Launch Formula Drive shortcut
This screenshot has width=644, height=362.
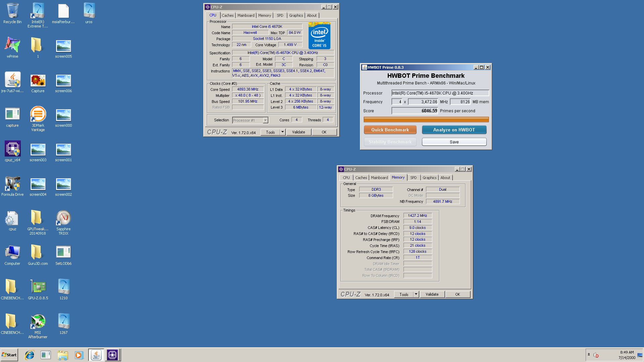coord(12,186)
